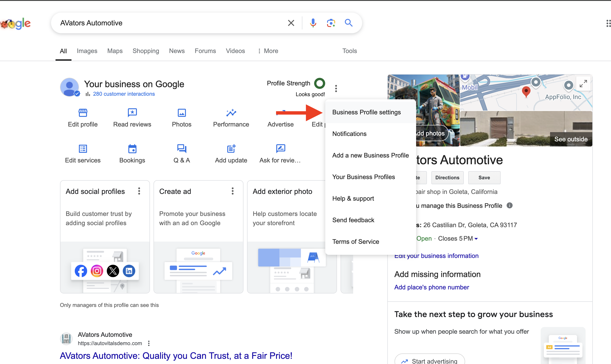The image size is (611, 364).
Task: Expand hours via Closes 5 PM arrow
Action: 476,239
